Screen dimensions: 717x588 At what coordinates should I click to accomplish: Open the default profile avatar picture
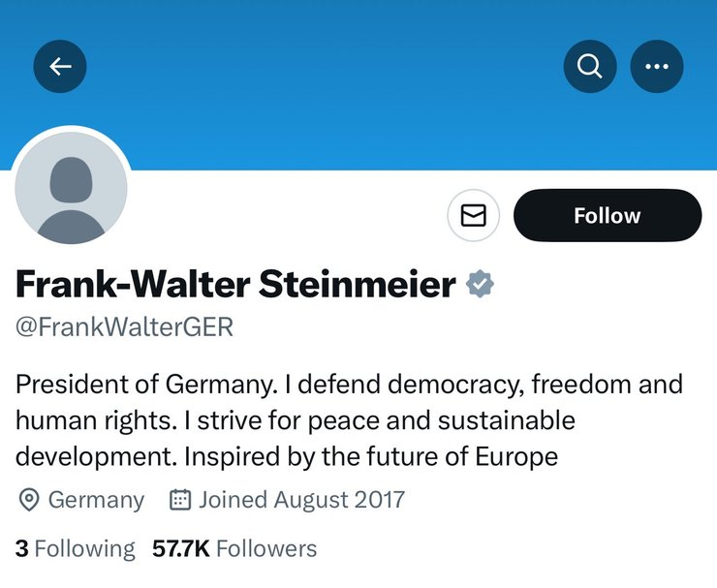(72, 188)
